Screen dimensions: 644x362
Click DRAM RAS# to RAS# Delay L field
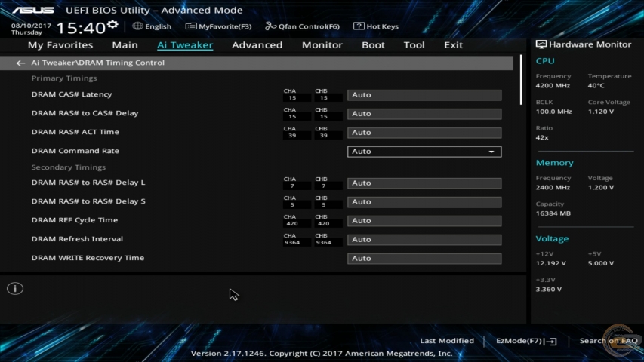[x=424, y=183]
